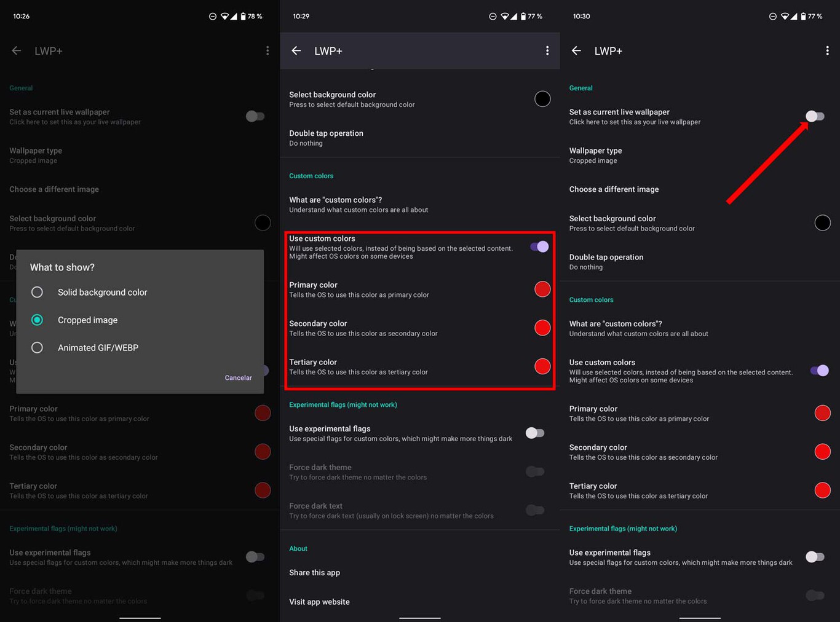Tap Choose a different image

click(614, 189)
